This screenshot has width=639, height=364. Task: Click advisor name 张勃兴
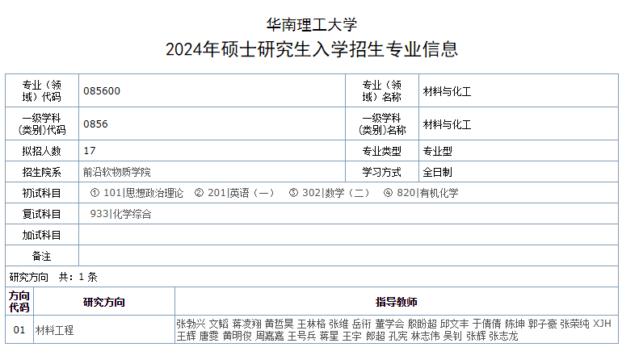(191, 324)
